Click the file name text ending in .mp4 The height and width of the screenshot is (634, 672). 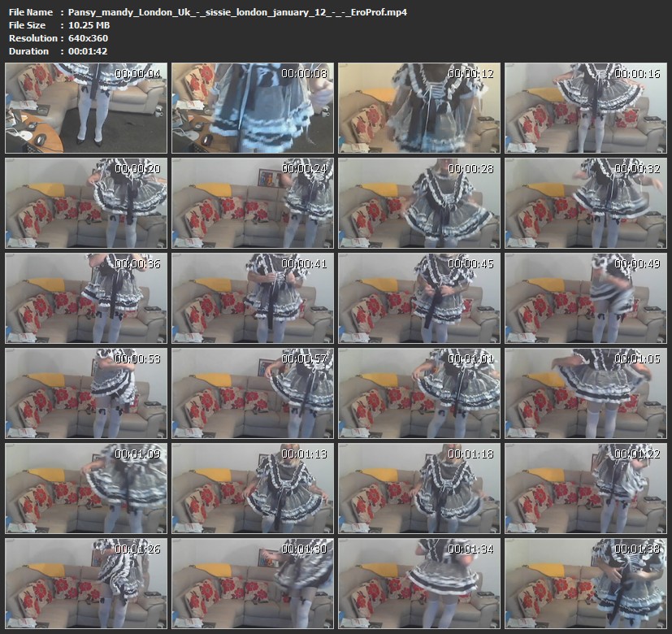[237, 12]
